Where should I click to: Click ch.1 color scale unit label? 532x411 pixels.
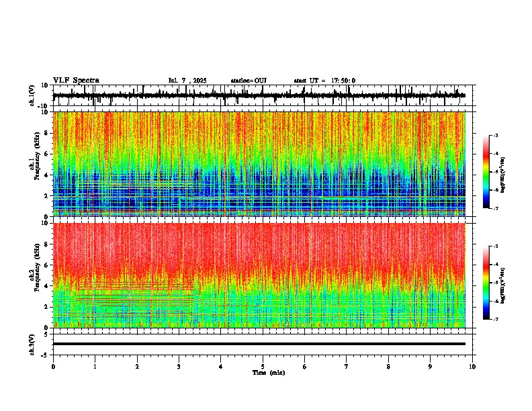(x=503, y=175)
